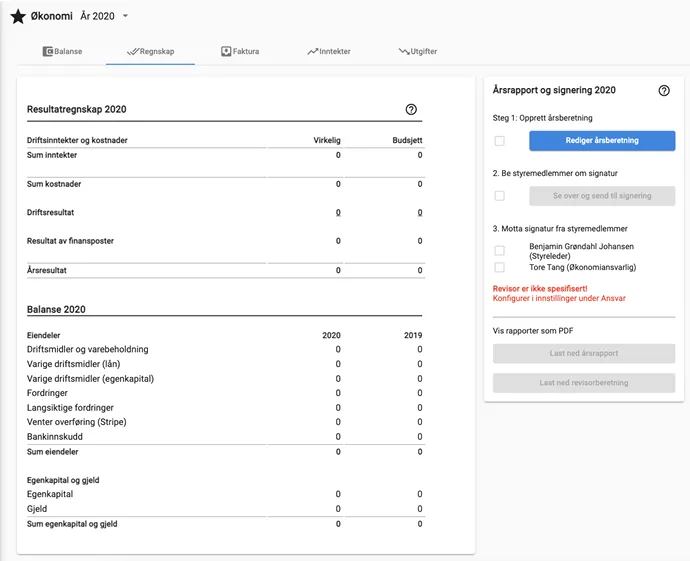Select the Sum kostnader row label

point(54,184)
